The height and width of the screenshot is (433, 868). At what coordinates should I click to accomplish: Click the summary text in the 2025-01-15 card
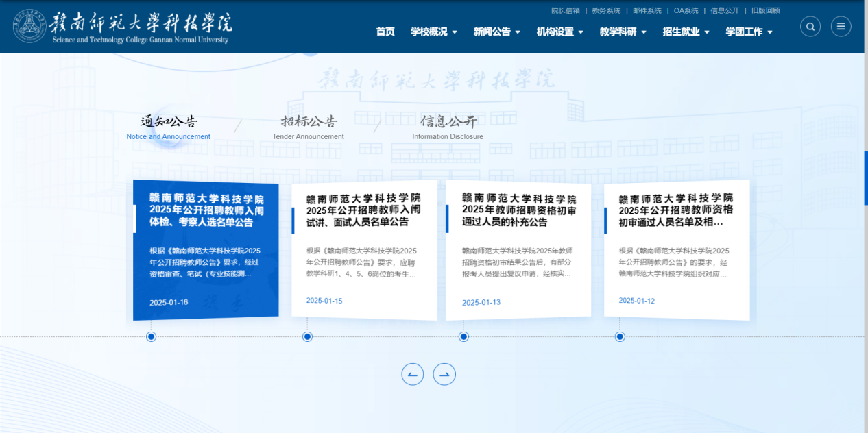[361, 262]
